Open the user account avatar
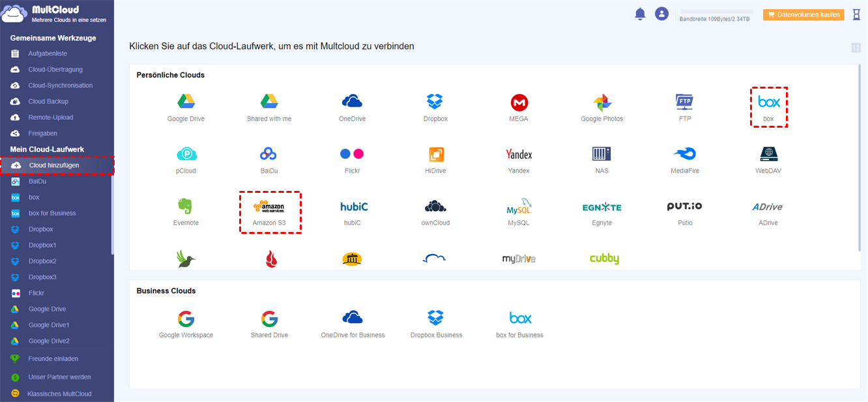 (x=662, y=14)
